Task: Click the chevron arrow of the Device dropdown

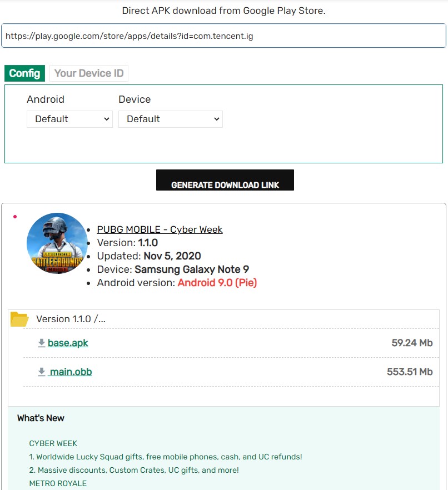Action: [217, 119]
